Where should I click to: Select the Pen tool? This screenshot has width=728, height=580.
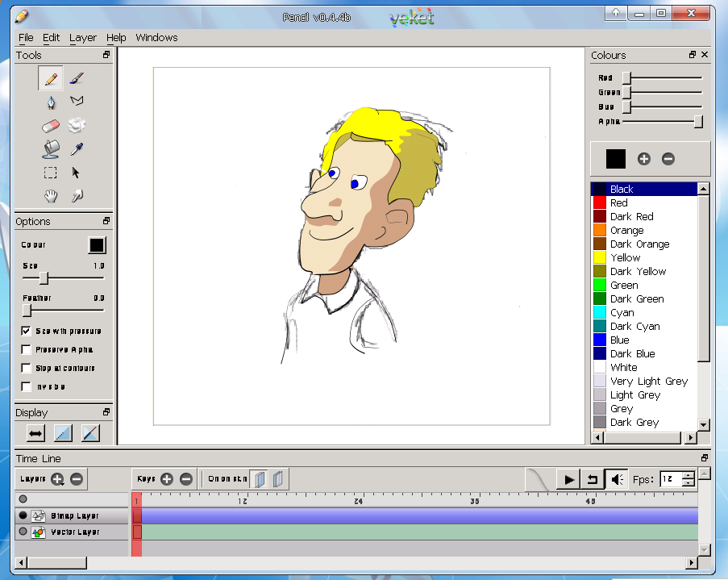51,102
